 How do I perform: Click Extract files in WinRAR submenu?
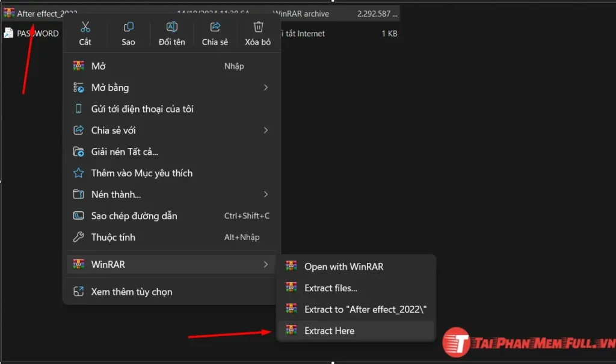(331, 287)
